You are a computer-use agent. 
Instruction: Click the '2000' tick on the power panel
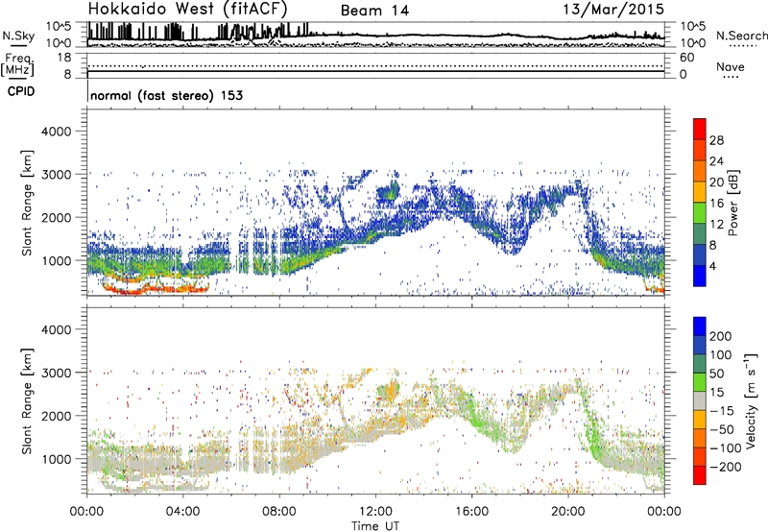57,217
